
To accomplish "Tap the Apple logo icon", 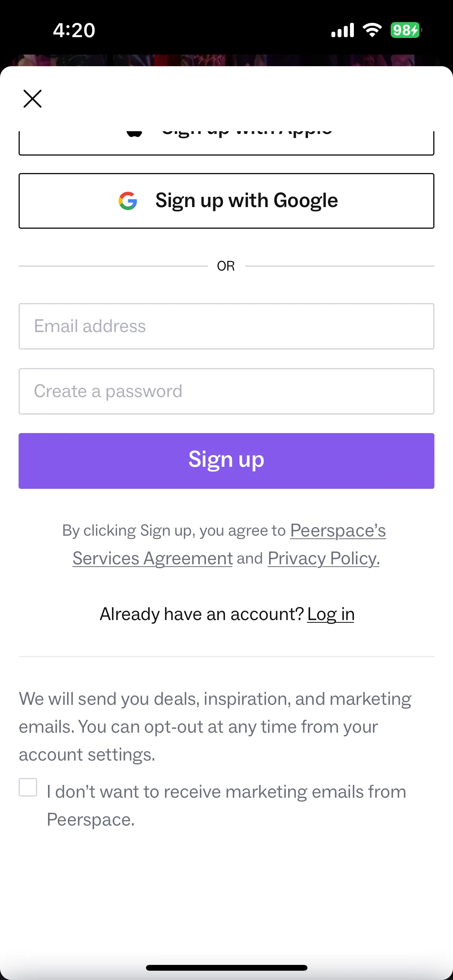I will (134, 134).
